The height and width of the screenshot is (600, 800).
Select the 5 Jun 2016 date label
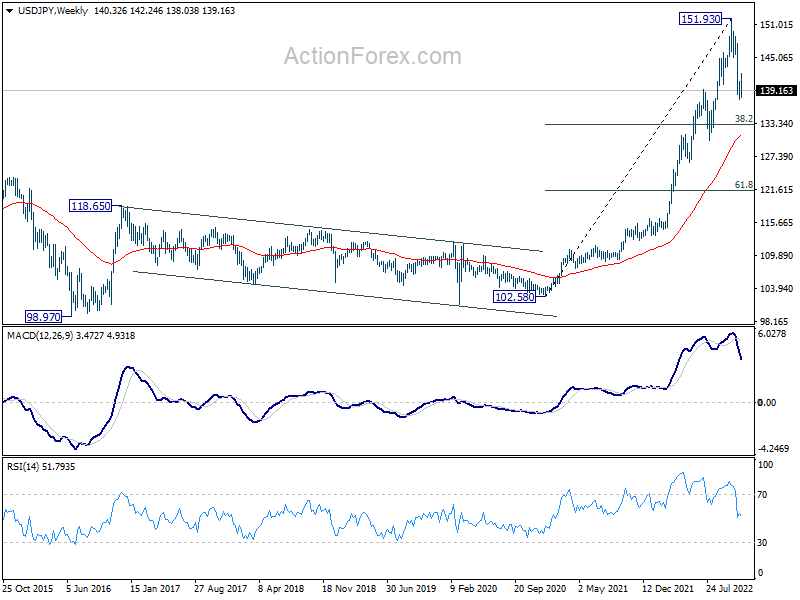(x=89, y=589)
